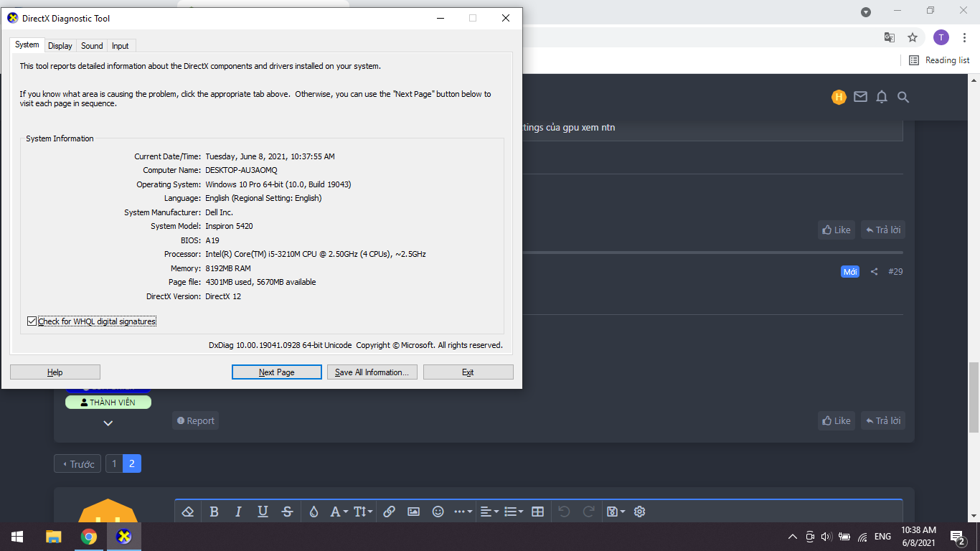
Task: Open the forum user avatar H menu
Action: click(839, 97)
